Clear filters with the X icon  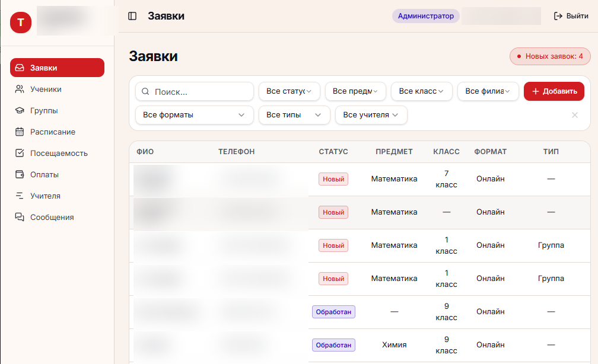click(x=575, y=115)
